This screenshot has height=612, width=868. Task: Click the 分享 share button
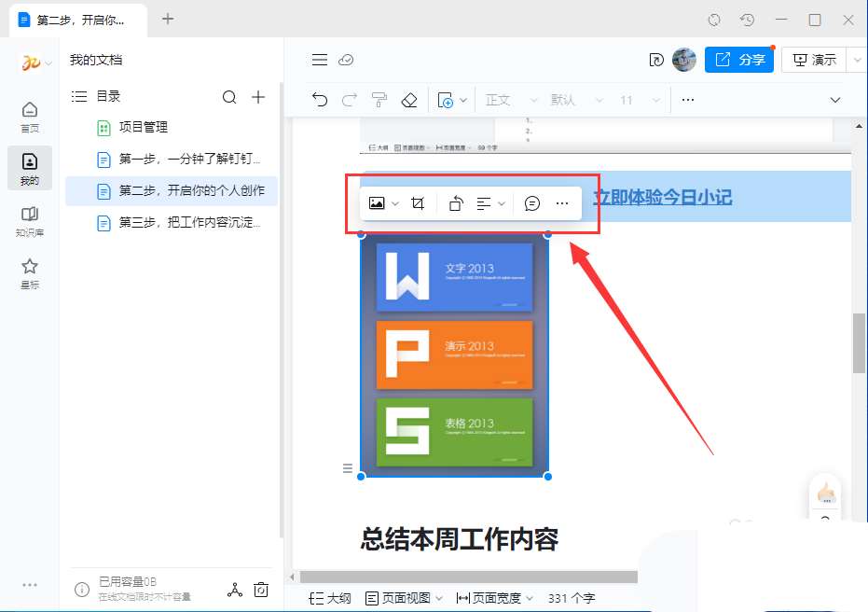(739, 60)
